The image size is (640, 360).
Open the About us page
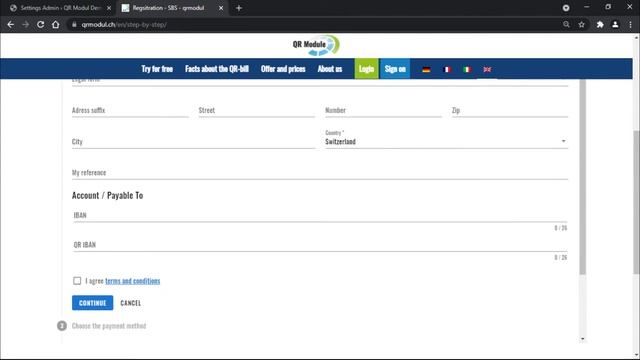click(330, 69)
